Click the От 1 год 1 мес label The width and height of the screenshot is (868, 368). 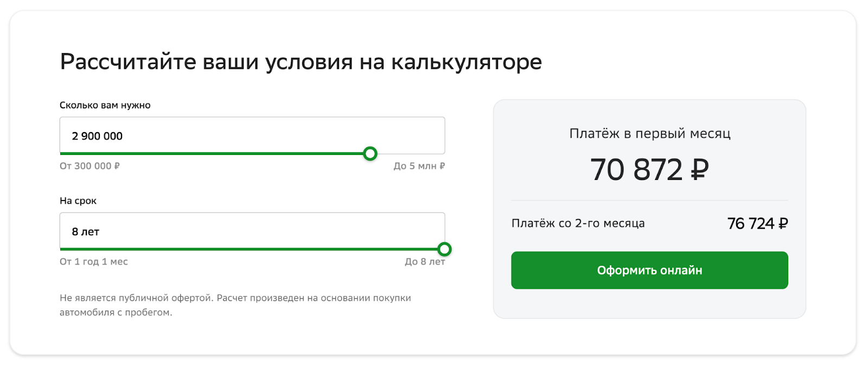[x=94, y=261]
